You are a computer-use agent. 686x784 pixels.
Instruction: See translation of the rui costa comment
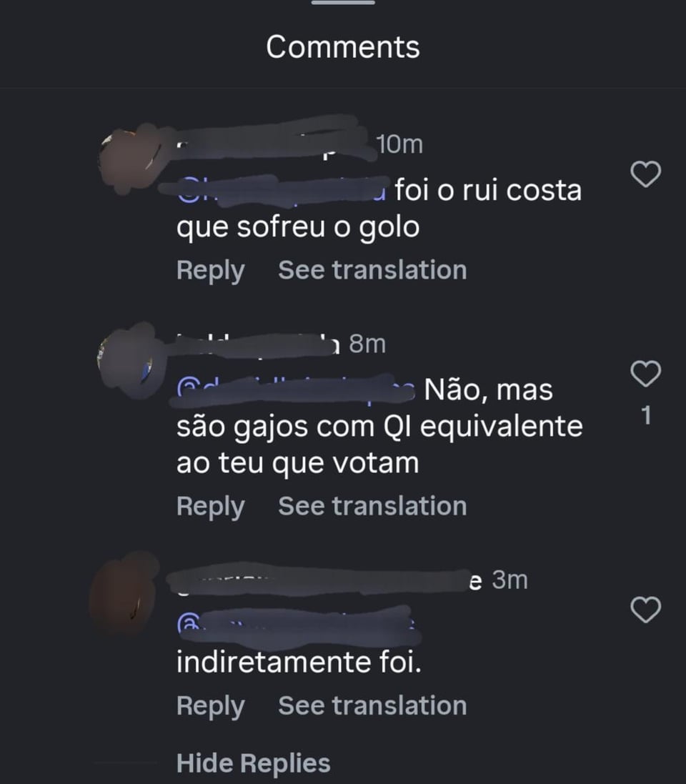pos(372,270)
